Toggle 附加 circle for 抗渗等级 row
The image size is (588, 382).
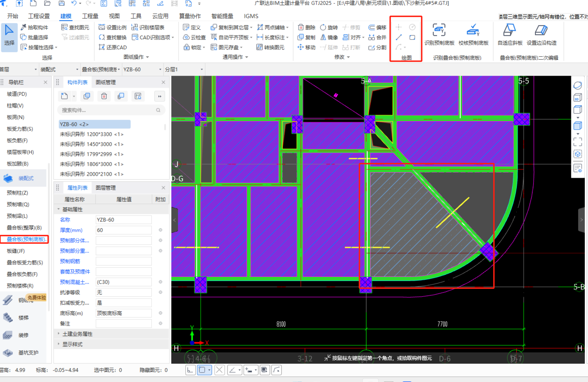point(160,292)
